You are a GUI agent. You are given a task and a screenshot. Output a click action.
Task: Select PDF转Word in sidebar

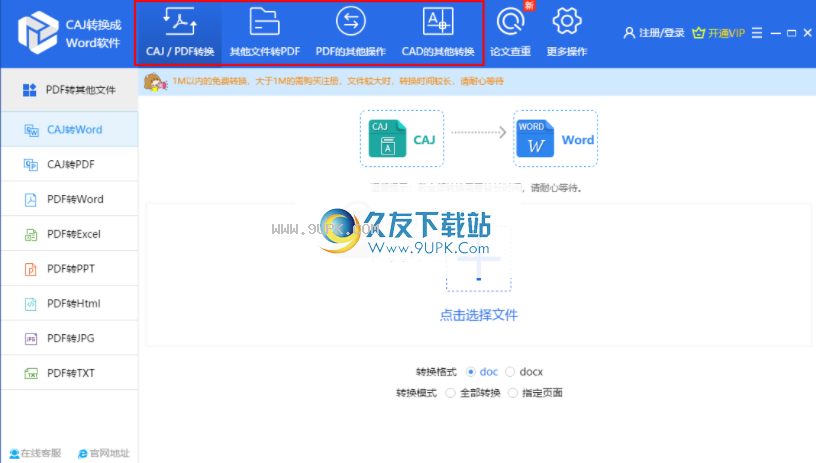point(70,199)
